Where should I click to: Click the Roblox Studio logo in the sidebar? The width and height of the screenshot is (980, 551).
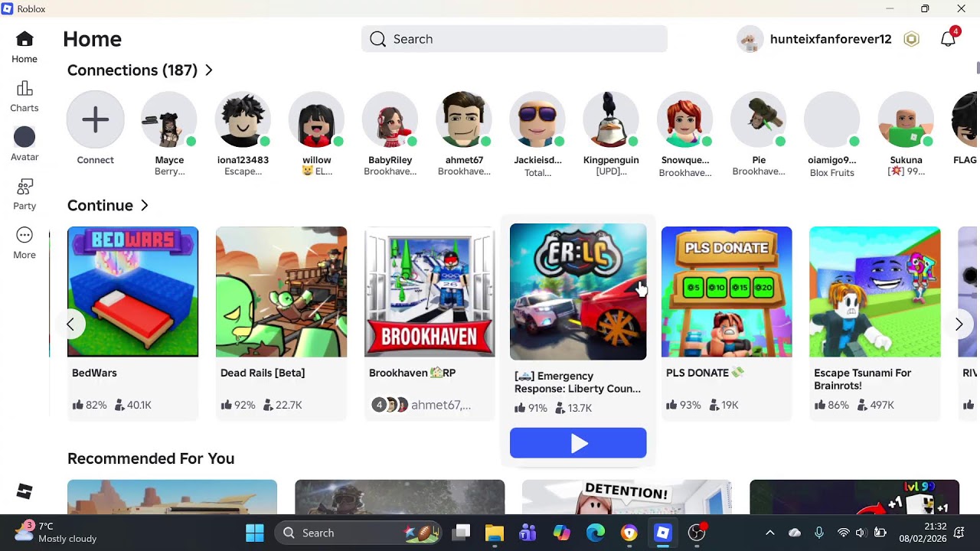click(24, 491)
